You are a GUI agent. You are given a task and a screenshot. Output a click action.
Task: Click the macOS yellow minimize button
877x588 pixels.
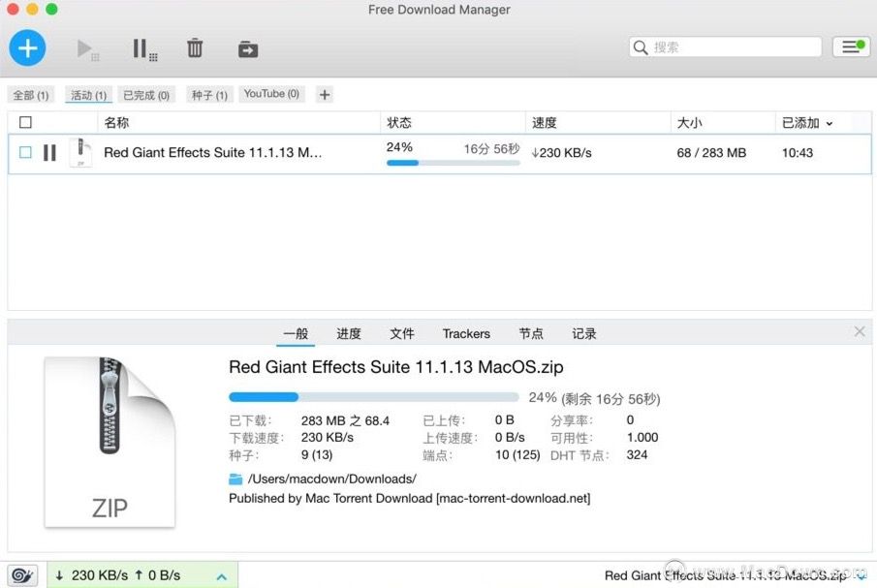pos(32,9)
